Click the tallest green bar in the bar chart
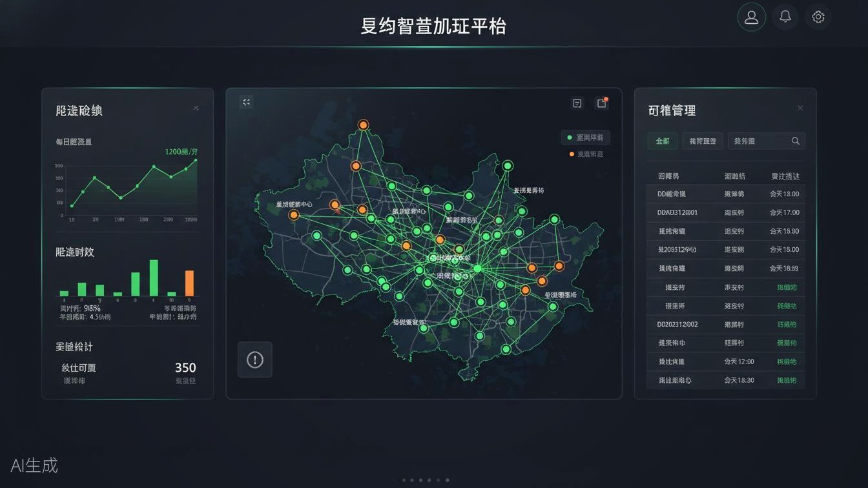 tap(154, 278)
